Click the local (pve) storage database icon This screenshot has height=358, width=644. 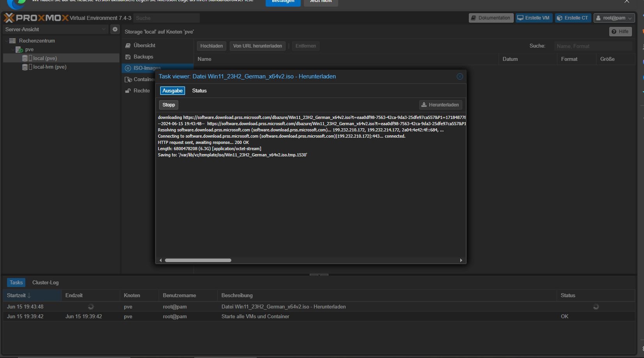point(25,58)
